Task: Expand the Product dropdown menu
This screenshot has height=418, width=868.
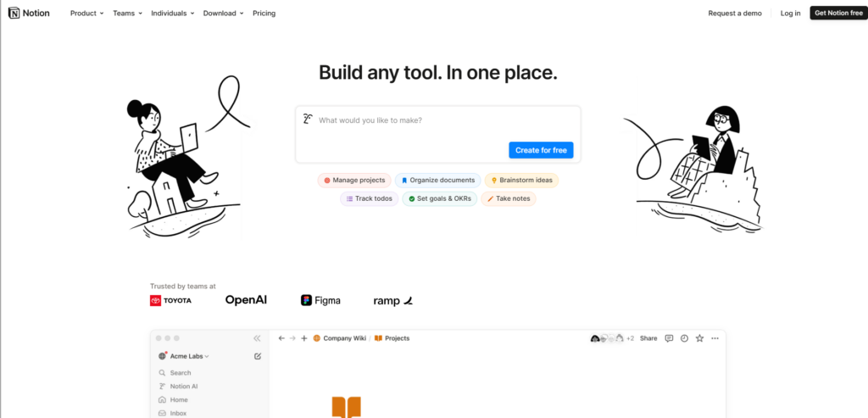Action: point(86,13)
